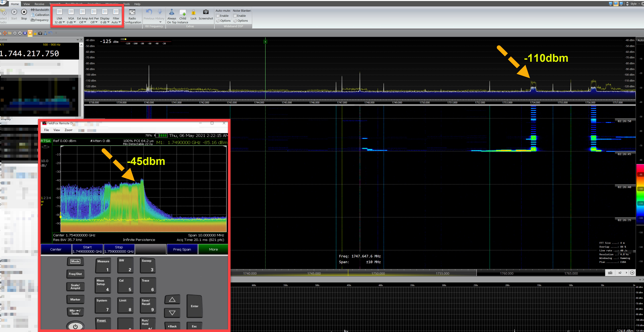
Task: Click the Stop icon in ribbon
Action: [x=24, y=12]
